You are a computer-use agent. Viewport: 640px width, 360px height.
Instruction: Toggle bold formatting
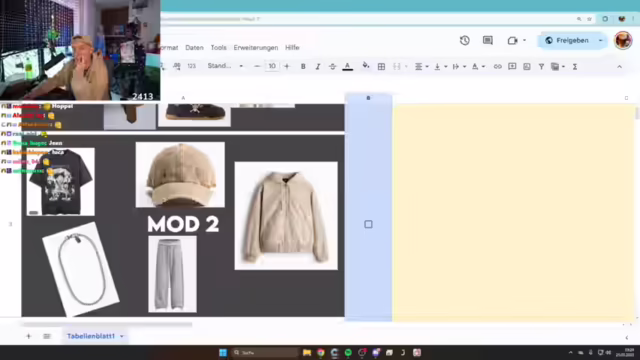pos(303,67)
